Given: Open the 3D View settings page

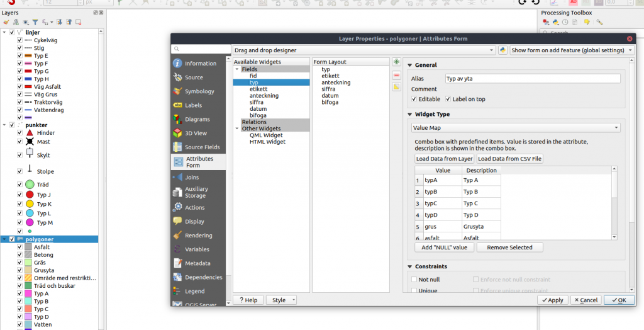Looking at the screenshot, I should coord(196,133).
